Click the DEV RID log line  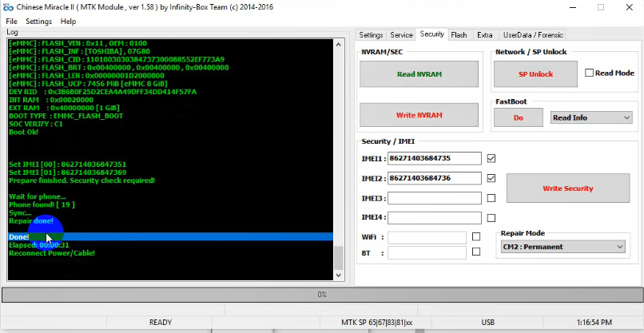click(x=103, y=92)
